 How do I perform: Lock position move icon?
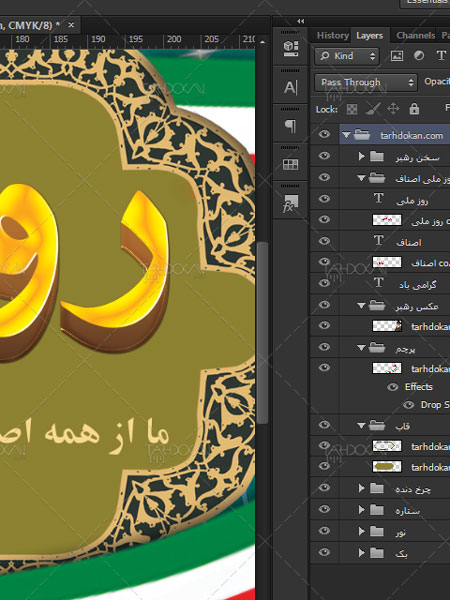tap(393, 109)
